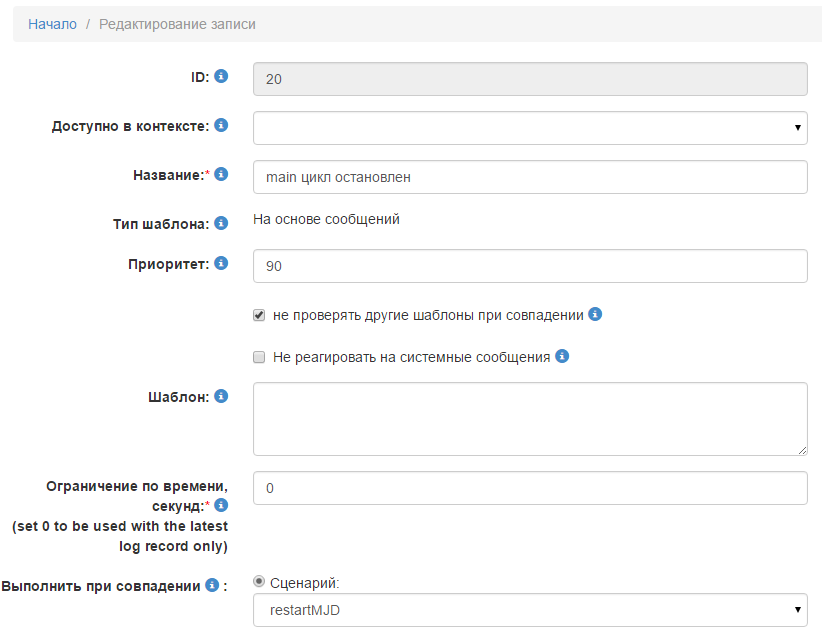822x639 pixels.
Task: Open the Доступно в контексте dropdown
Action: 530,127
